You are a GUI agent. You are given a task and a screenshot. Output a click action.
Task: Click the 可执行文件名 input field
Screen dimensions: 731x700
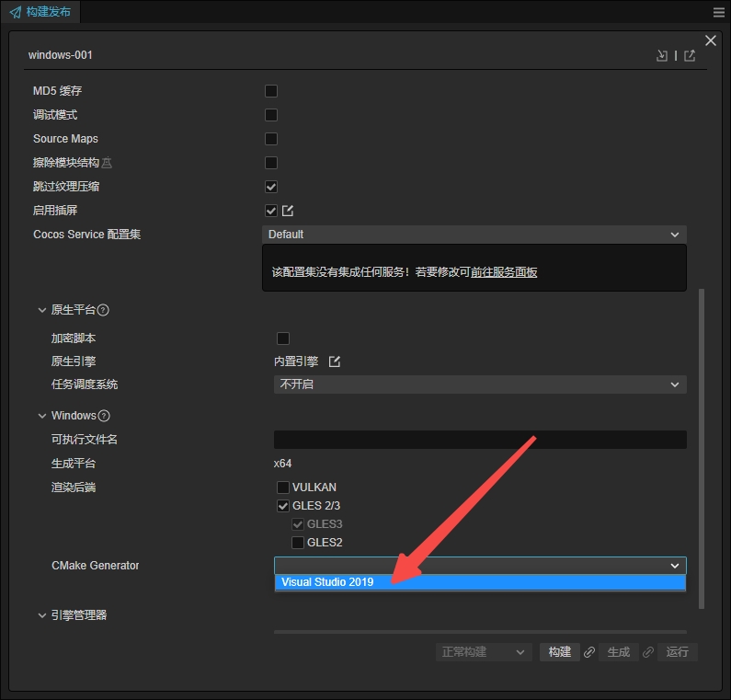pos(480,440)
